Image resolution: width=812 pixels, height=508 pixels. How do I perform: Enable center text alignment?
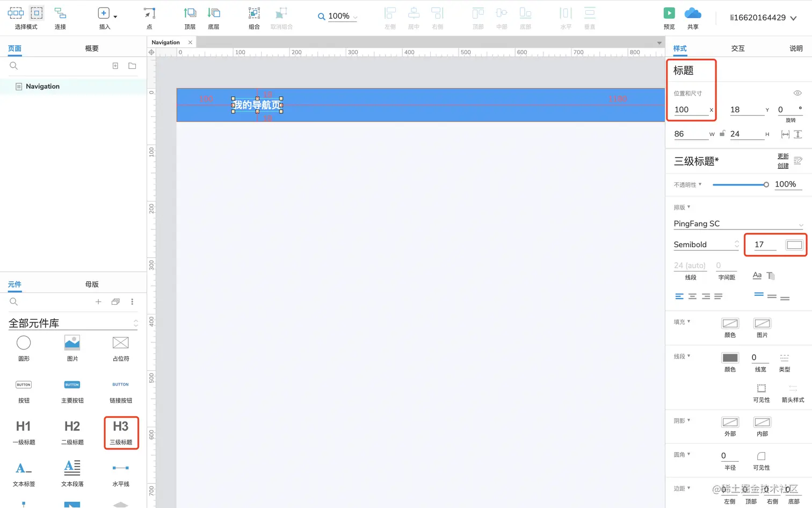[692, 296]
